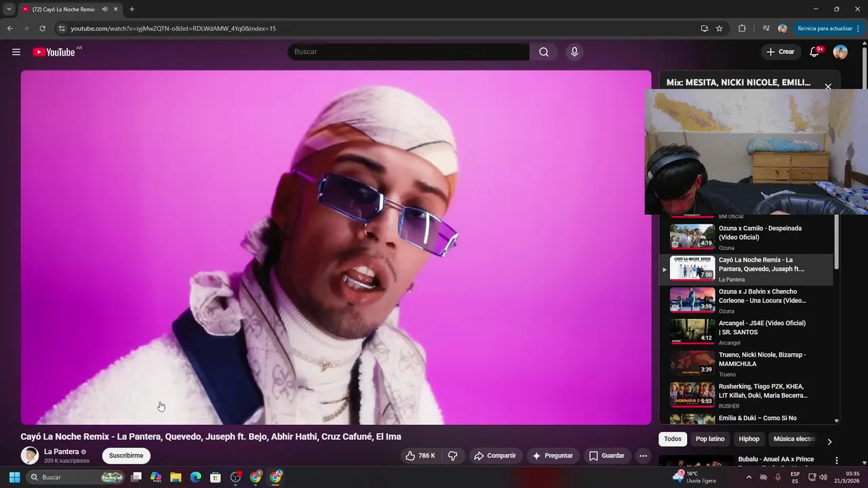
Task: Play Trueno, Nicki Nicole MAMICHULA
Action: click(x=746, y=365)
